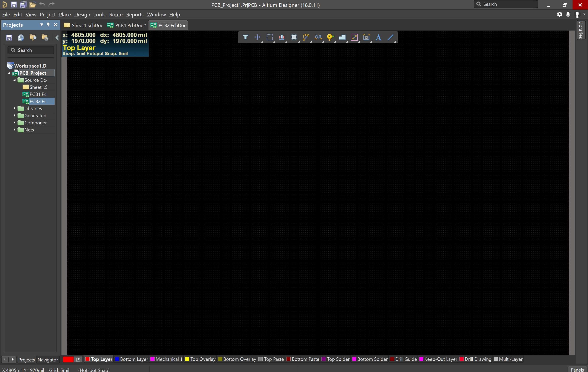The width and height of the screenshot is (588, 372).
Task: Click Save icon in Projects panel
Action: [x=9, y=37]
